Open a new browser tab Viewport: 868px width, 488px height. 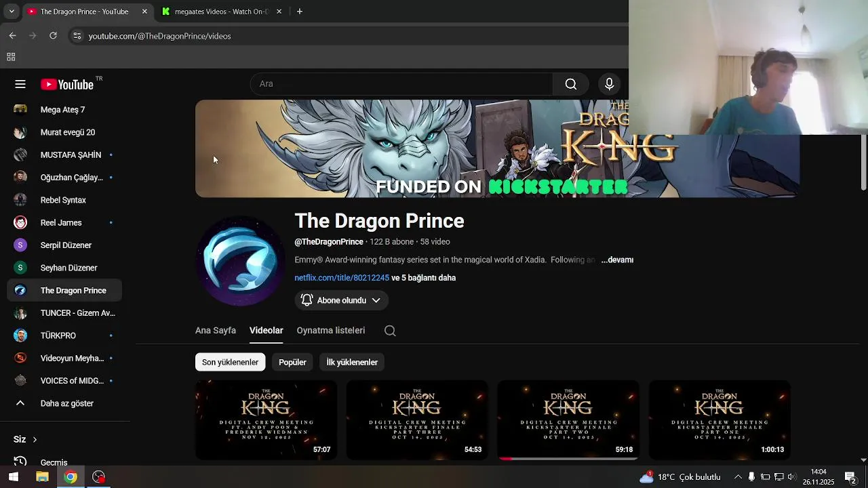pos(299,12)
